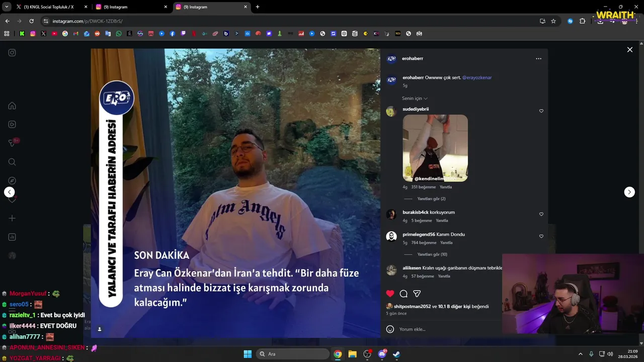Screen dimensions: 644x362
Task: Bookmark this page with the star
Action: (553, 21)
